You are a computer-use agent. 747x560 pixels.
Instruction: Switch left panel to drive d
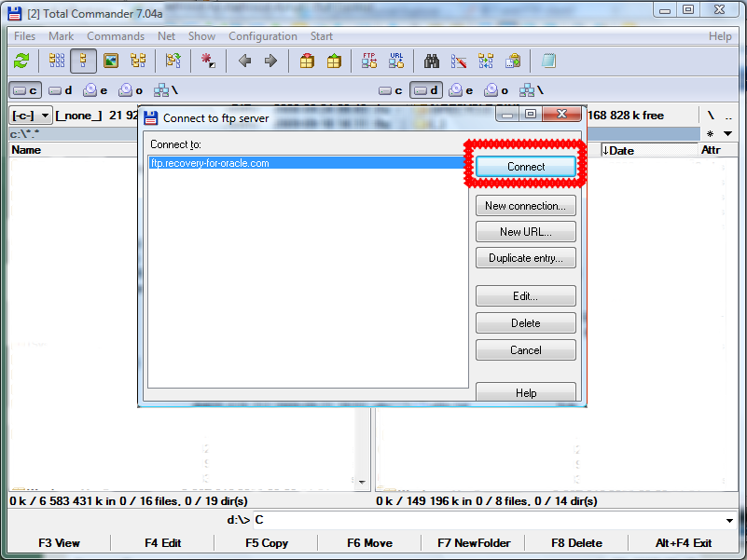tap(61, 90)
